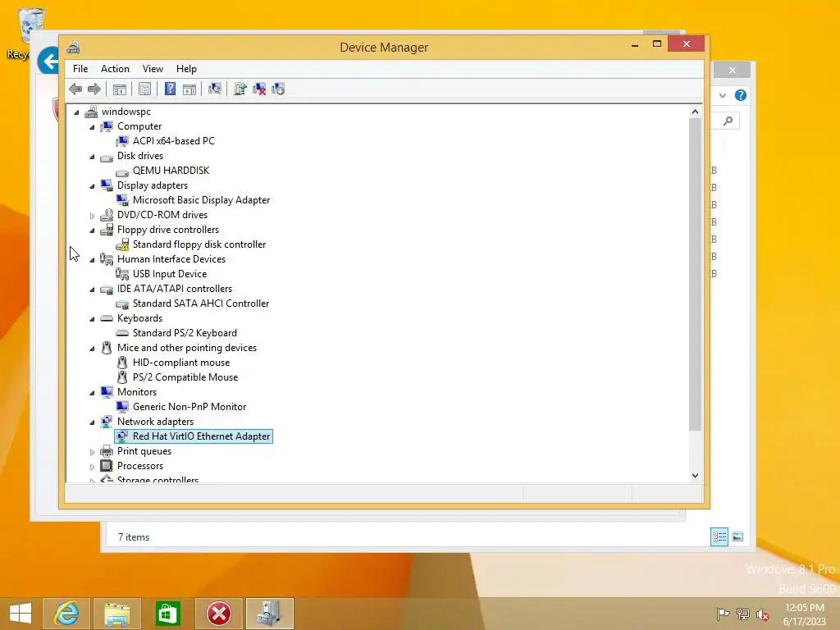
Task: Toggle show/hide action pane toolbar icon
Action: (x=189, y=89)
